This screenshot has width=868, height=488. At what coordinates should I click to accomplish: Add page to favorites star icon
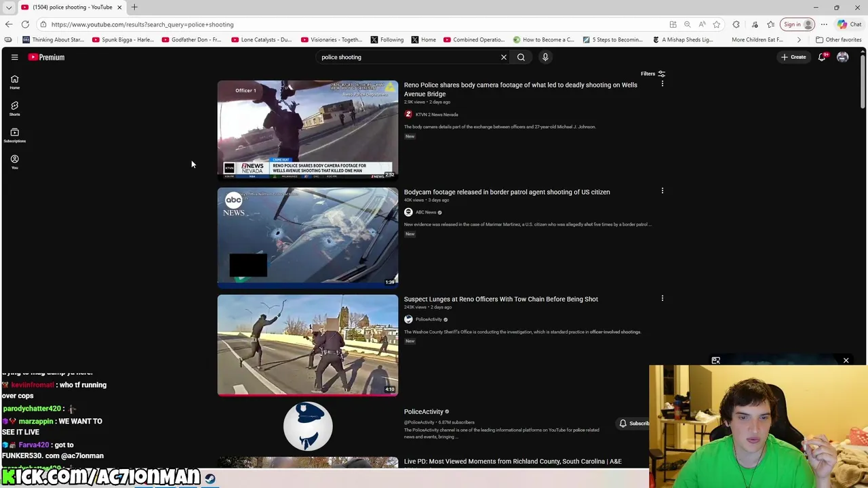pos(716,24)
